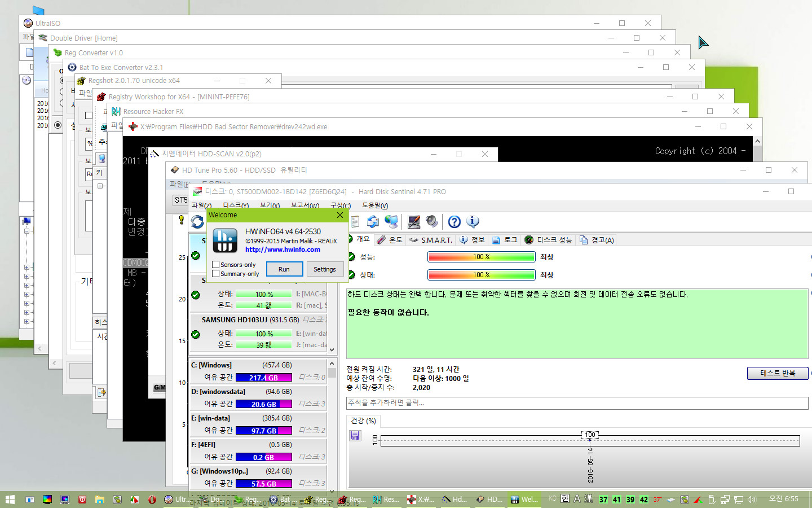Click the refresh icon in Hard Disk Sentinel toolbar
Image resolution: width=812 pixels, height=508 pixels.
pos(197,222)
